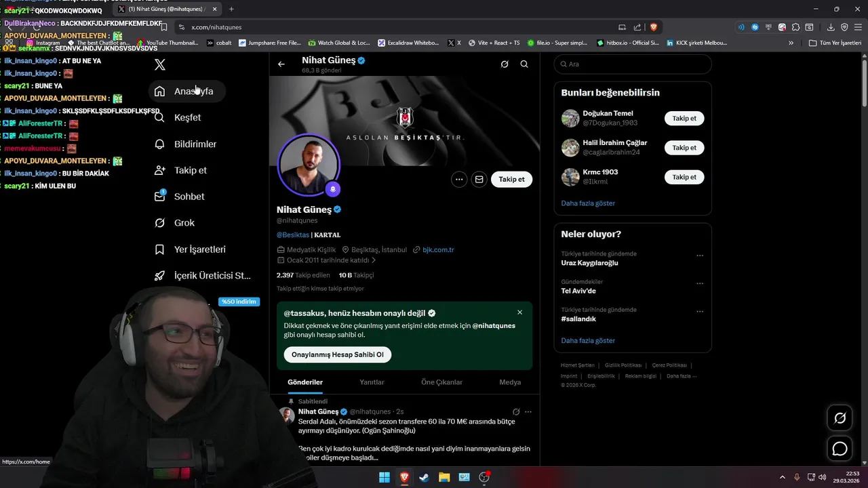Open İçerik Üreticisi Stüdyosu item

[x=203, y=276]
